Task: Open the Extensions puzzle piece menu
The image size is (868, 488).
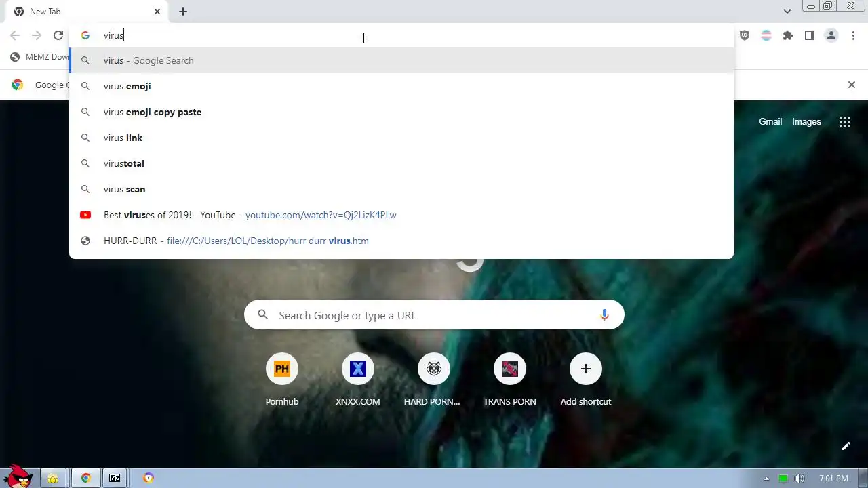Action: pos(788,35)
